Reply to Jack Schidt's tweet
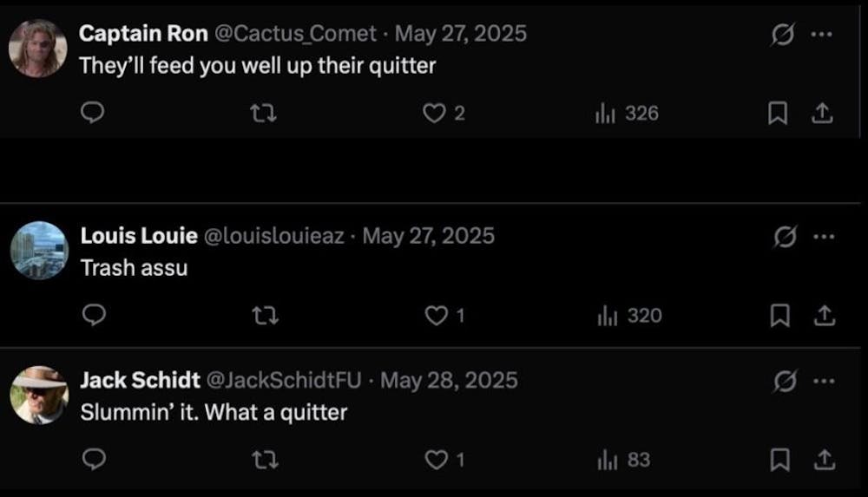 pyautogui.click(x=94, y=460)
